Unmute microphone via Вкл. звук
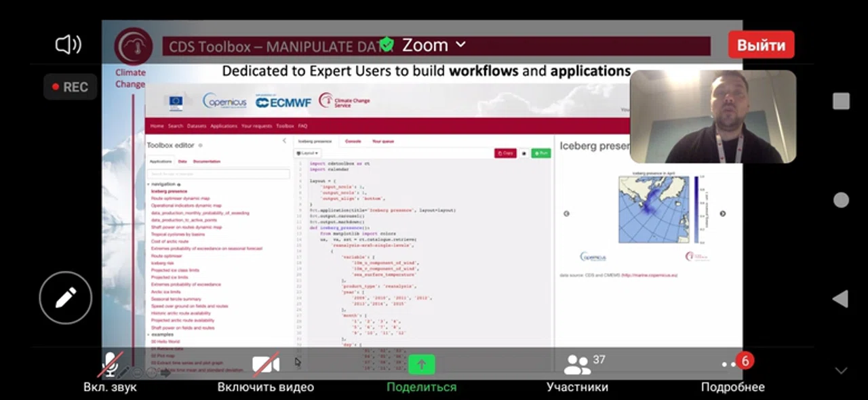 (110, 373)
